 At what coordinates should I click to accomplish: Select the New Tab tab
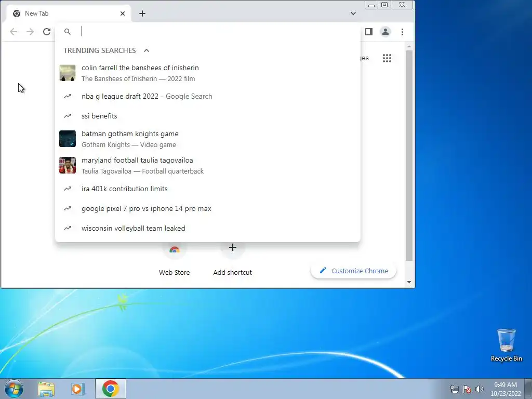tap(69, 14)
